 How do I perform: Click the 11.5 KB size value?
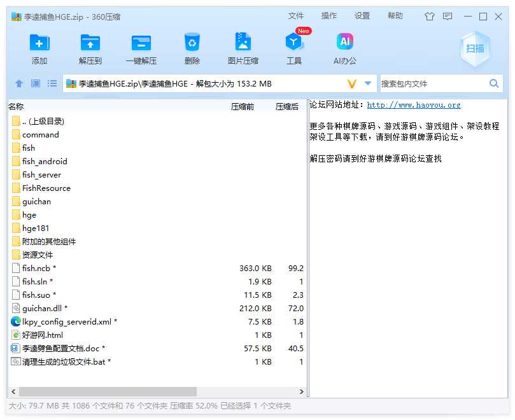258,295
